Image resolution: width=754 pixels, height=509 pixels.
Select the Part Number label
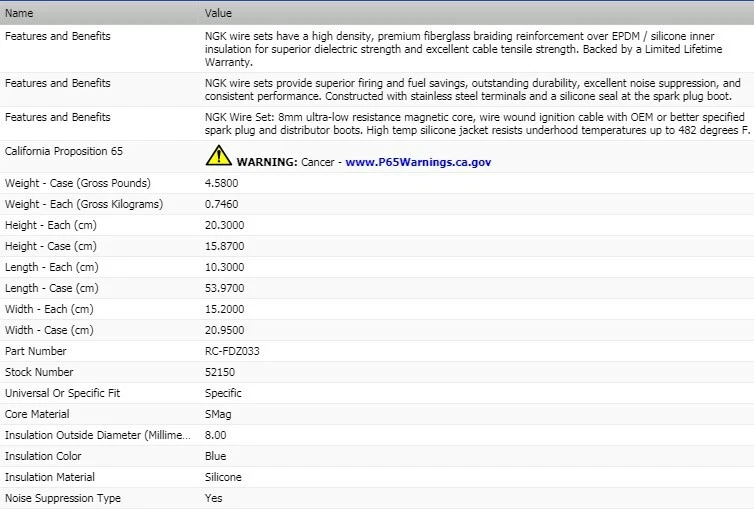pyautogui.click(x=36, y=351)
